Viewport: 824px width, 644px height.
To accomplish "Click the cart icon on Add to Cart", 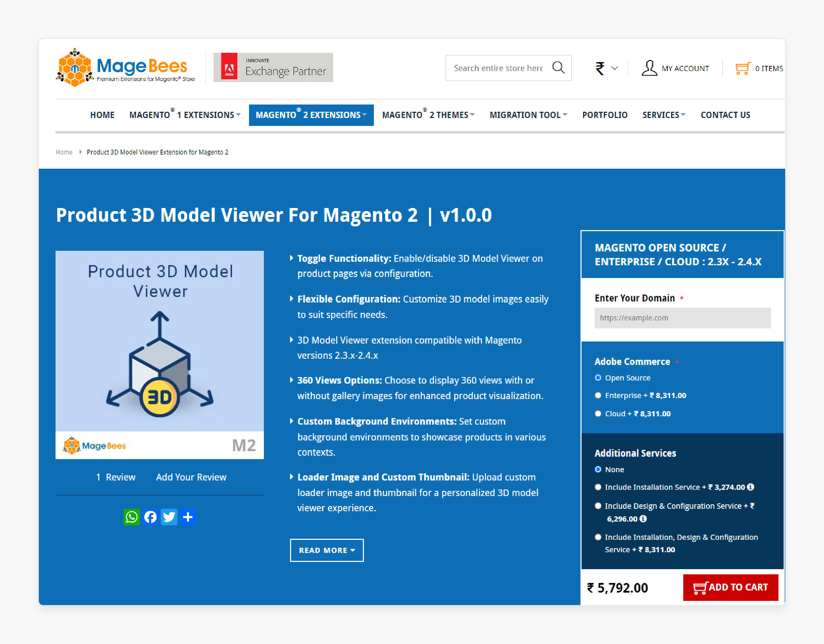I will [x=700, y=588].
